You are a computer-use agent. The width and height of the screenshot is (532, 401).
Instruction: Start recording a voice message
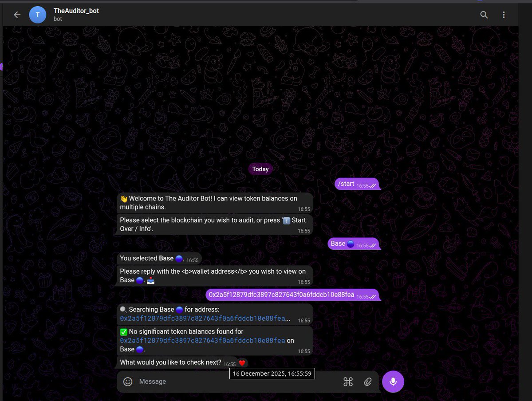[393, 381]
